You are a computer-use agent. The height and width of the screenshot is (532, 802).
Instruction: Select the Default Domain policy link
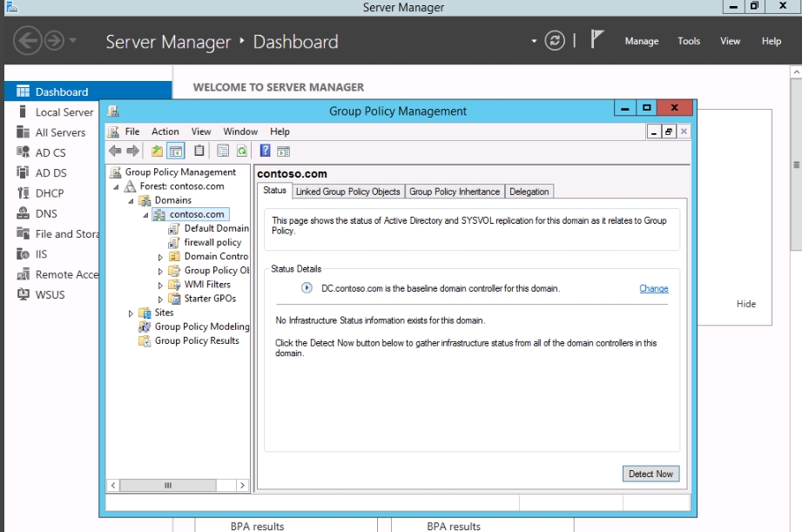[216, 228]
